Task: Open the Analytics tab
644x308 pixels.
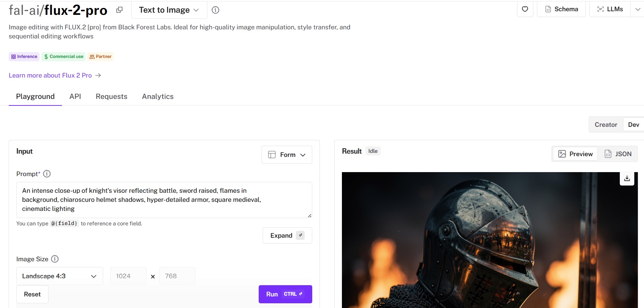Action: click(x=158, y=96)
